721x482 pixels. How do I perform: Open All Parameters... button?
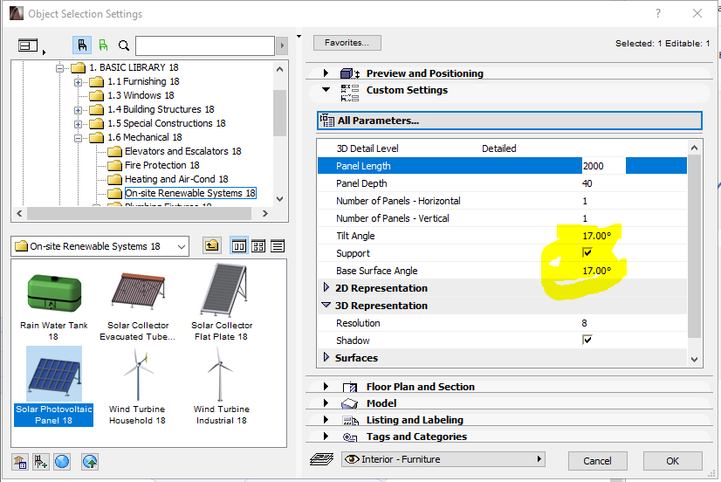point(509,120)
